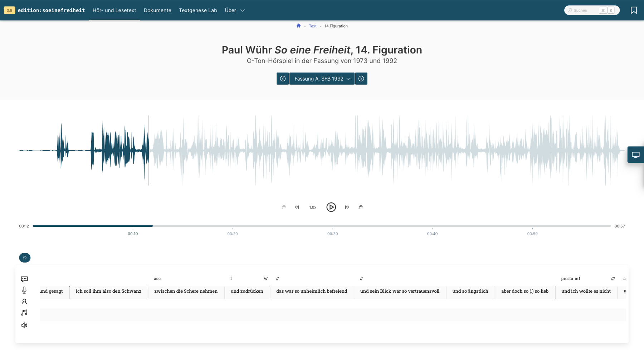Click the Suchen search field
The height and width of the screenshot is (350, 644).
click(592, 10)
